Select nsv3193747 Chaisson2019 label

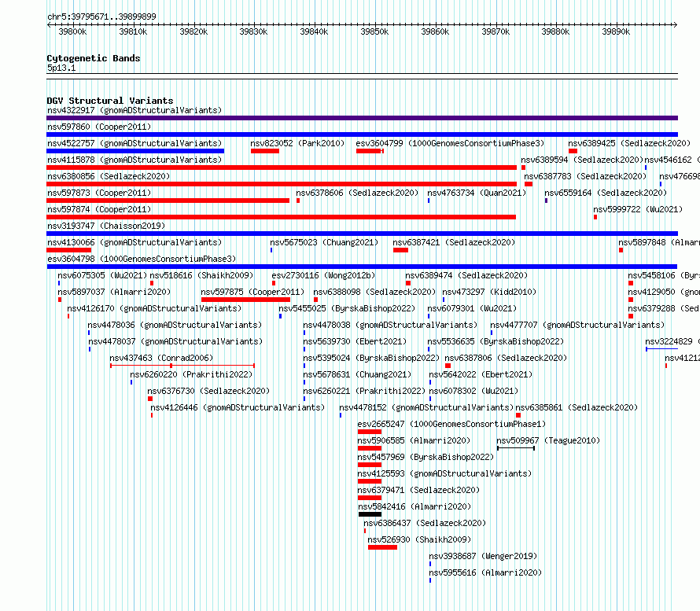(106, 226)
